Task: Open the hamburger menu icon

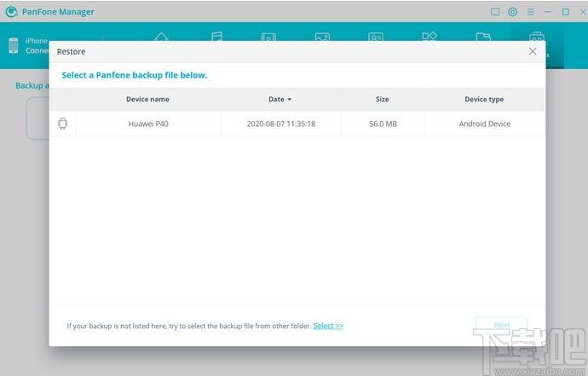Action: pos(530,12)
